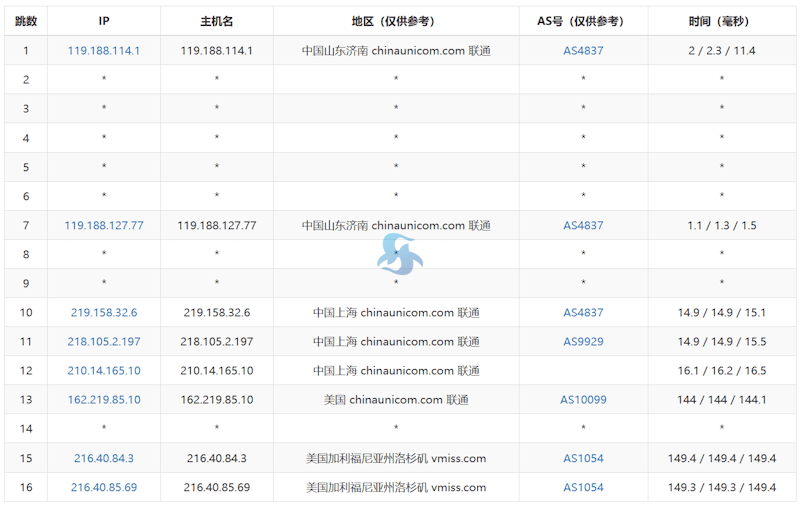Click the 跳数 column header
This screenshot has width=800, height=507.
26,21
